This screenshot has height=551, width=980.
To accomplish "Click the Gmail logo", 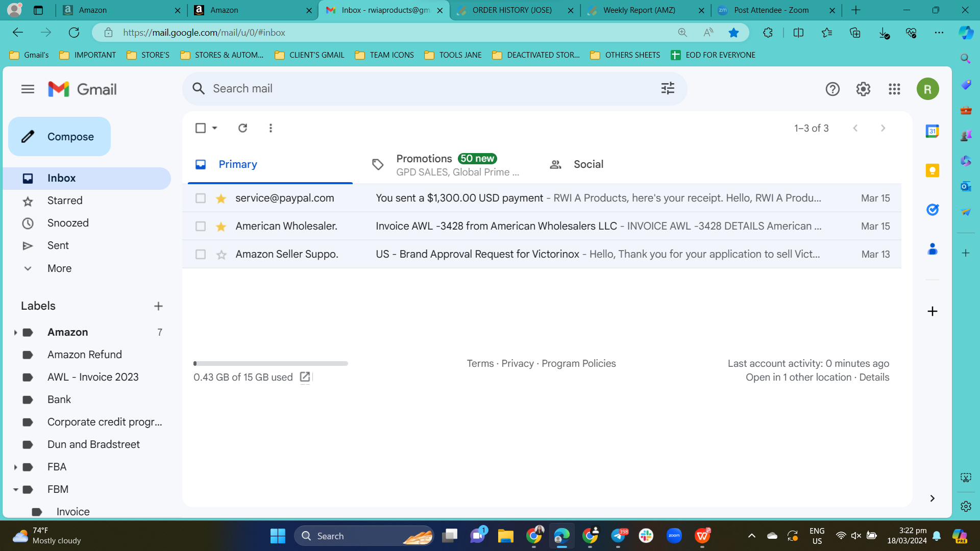I will pos(82,89).
